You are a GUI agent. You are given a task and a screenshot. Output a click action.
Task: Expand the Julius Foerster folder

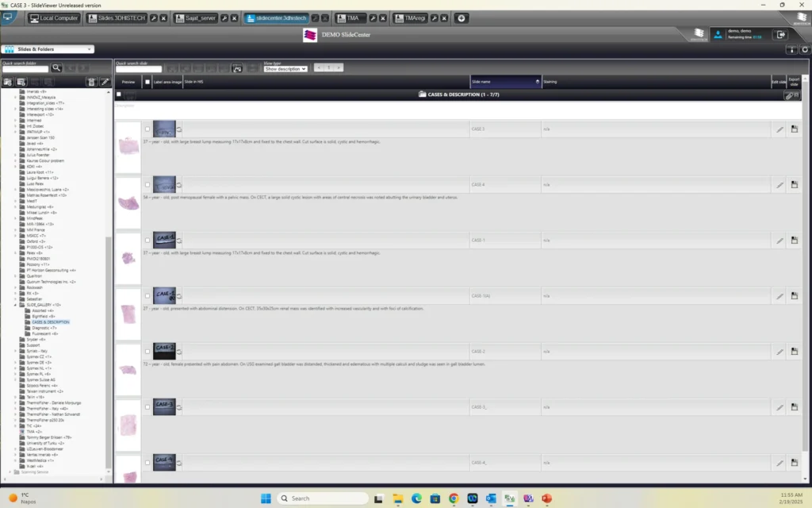coord(16,155)
